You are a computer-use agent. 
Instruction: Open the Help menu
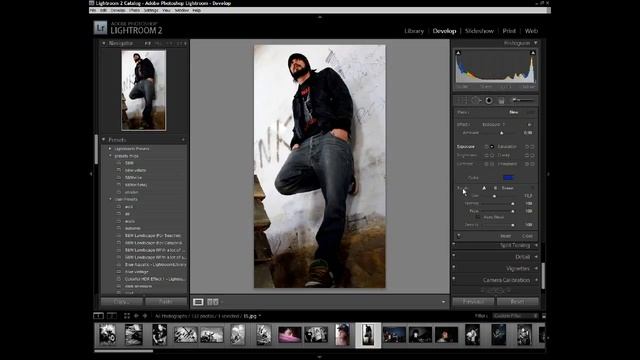[x=197, y=10]
